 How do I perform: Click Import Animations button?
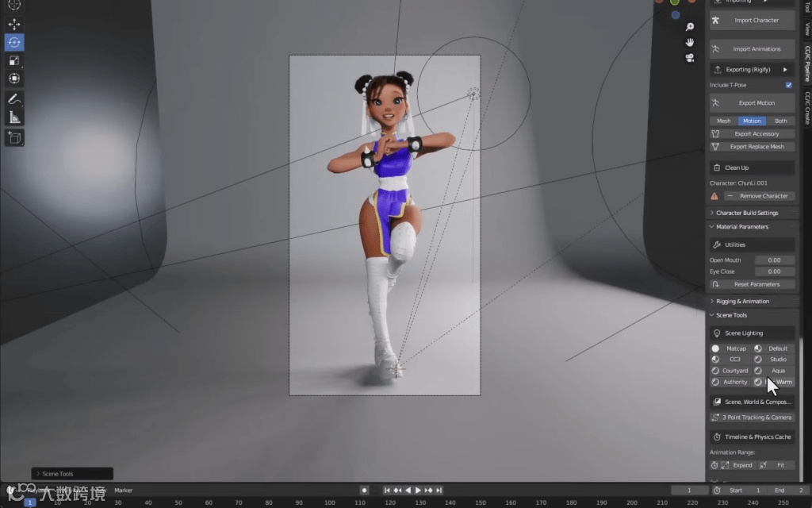click(x=752, y=49)
